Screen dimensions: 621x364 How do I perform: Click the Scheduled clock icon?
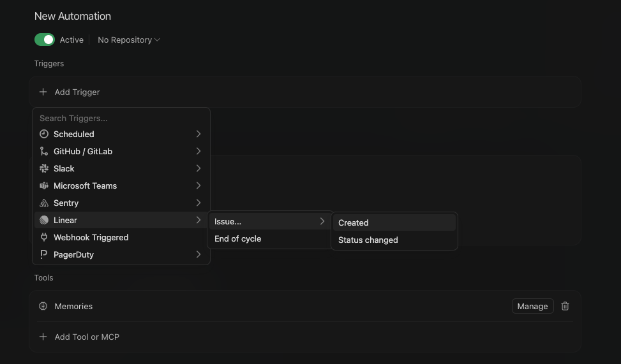pos(44,134)
